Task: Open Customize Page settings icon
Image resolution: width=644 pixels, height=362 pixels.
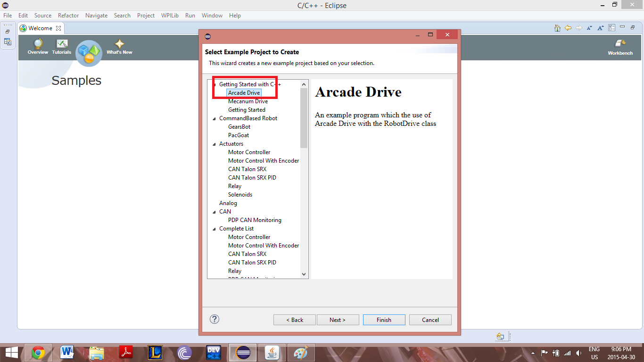Action: coord(611,28)
